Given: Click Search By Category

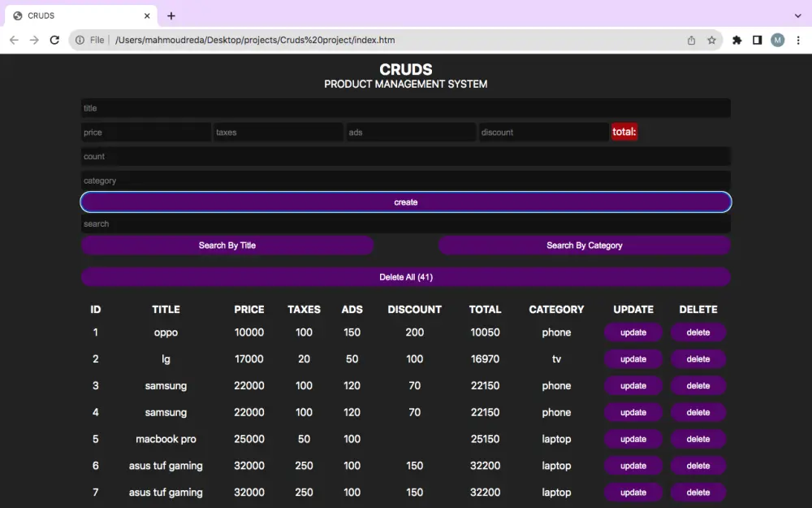Looking at the screenshot, I should (584, 245).
